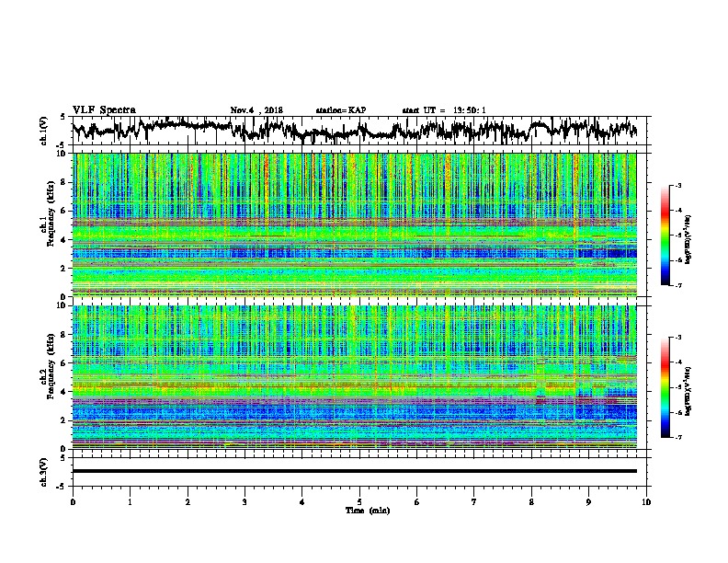Click the "ch.3(V)" axis label
This screenshot has height=563, width=728.
pyautogui.click(x=44, y=472)
